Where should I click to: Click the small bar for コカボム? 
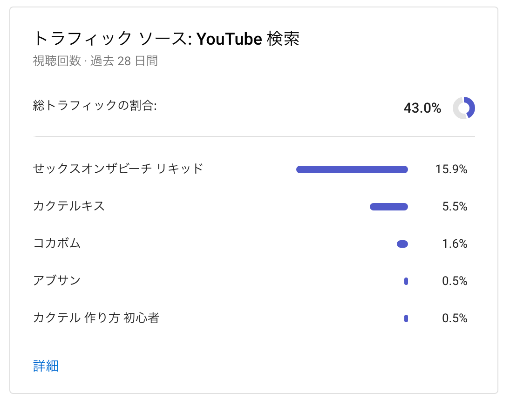402,244
